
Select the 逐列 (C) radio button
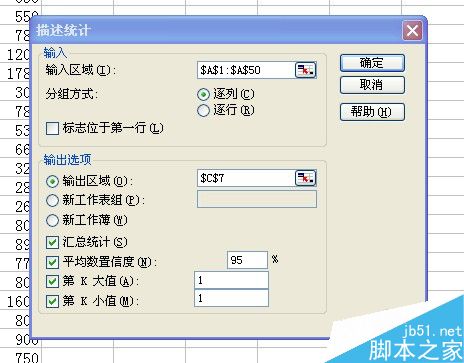[203, 94]
